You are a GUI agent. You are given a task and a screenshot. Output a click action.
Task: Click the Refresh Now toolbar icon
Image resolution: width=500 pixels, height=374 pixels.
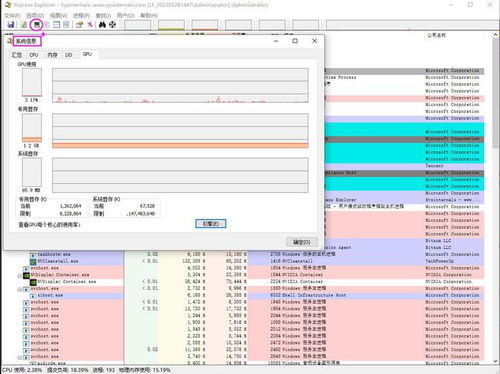(24, 25)
